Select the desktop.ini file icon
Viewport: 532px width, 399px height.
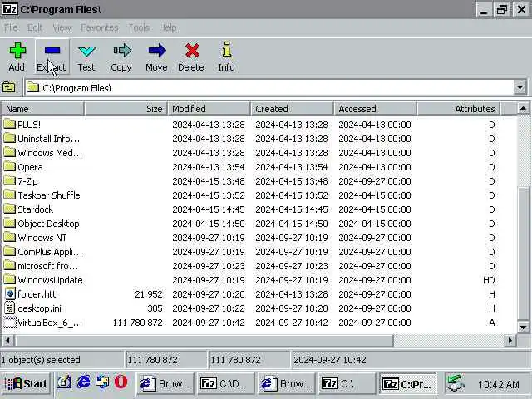[x=9, y=308]
